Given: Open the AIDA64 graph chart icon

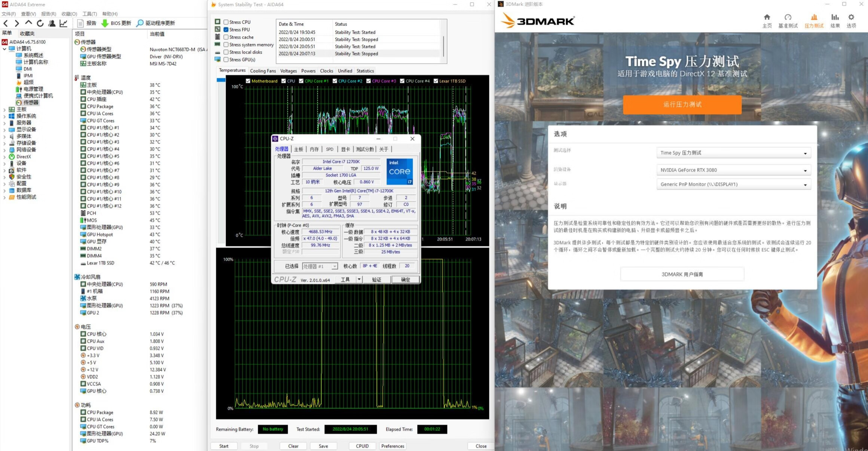Looking at the screenshot, I should [64, 23].
